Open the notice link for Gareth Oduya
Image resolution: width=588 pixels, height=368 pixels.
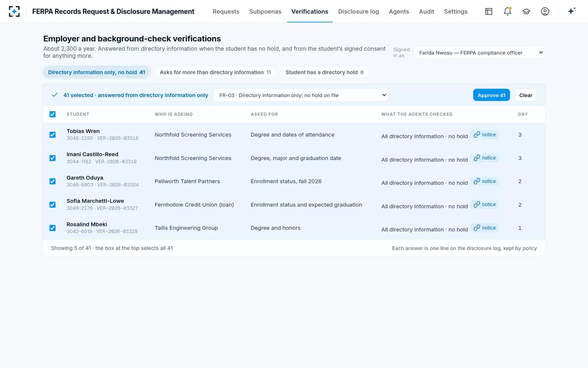coord(485,181)
